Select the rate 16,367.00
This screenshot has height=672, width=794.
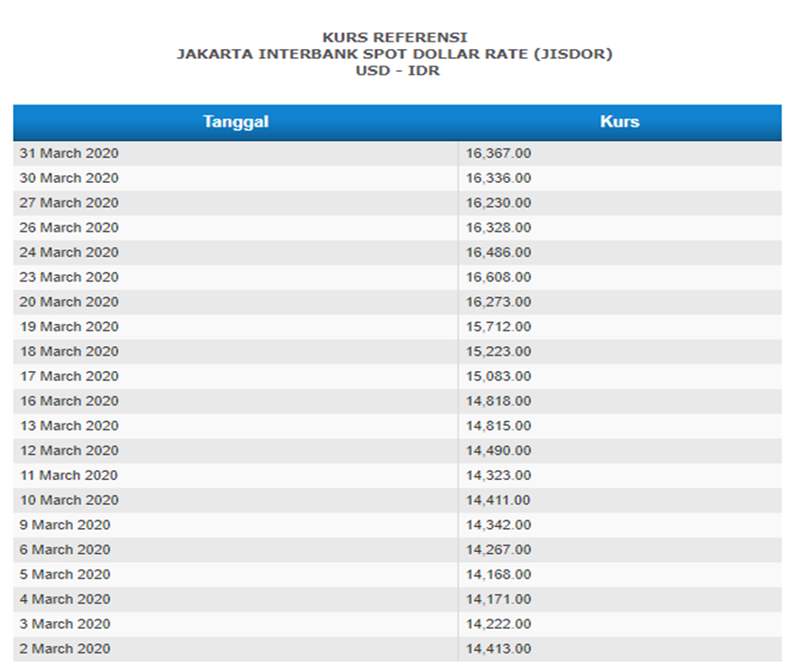(x=499, y=153)
